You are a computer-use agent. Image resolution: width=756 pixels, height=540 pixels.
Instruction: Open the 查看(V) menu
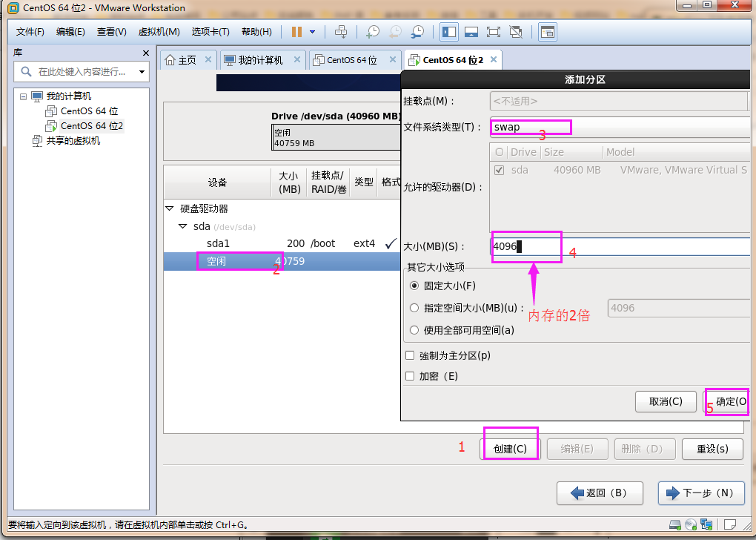111,32
